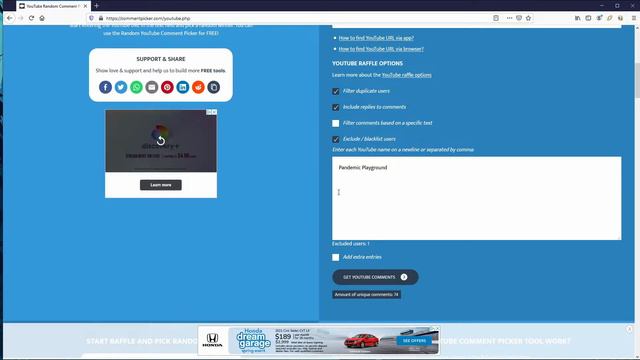Click the browser address bar URL
This screenshot has height=360, width=640.
click(x=148, y=18)
